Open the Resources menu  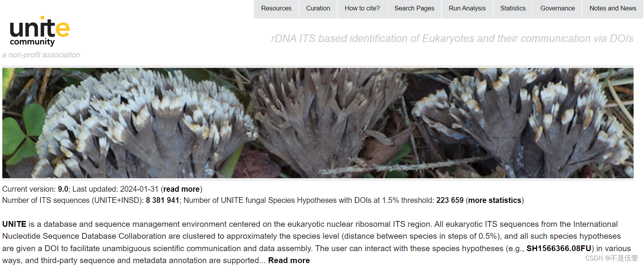tap(276, 8)
